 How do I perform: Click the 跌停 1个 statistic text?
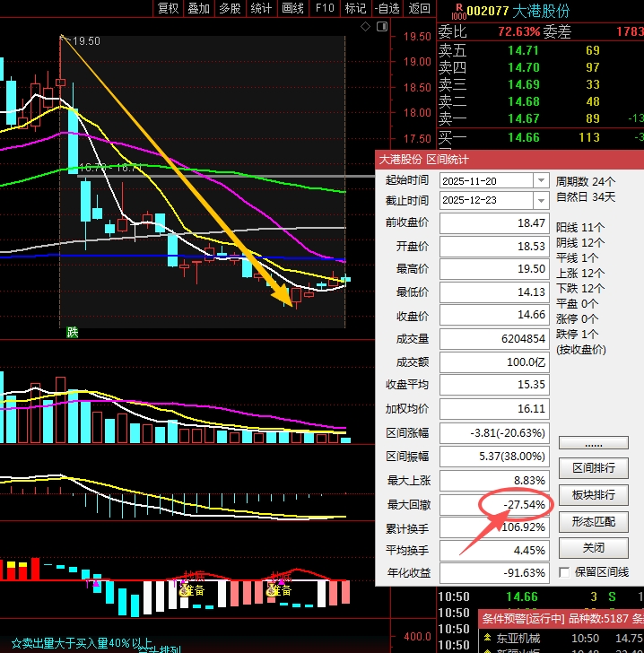point(578,334)
